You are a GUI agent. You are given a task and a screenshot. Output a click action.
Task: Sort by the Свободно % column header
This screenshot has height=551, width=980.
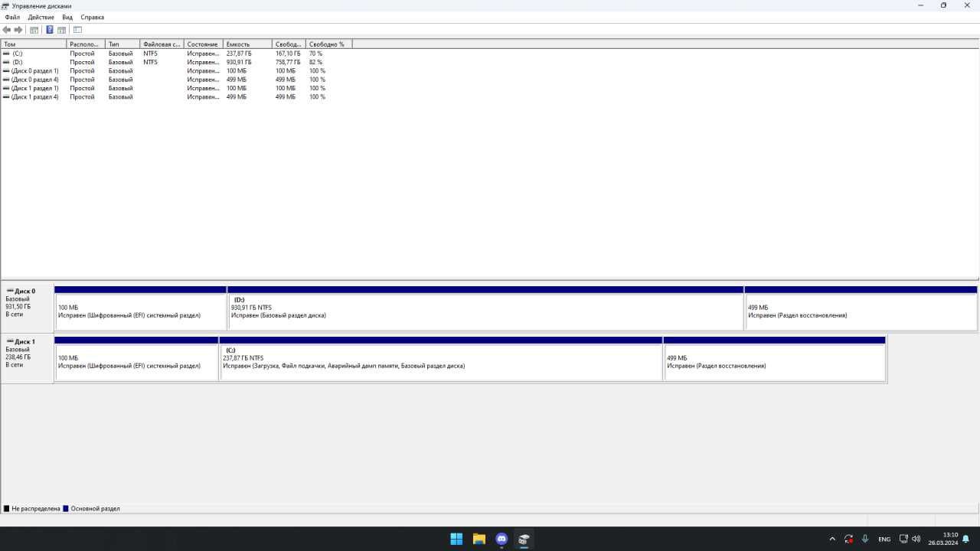[x=328, y=44]
